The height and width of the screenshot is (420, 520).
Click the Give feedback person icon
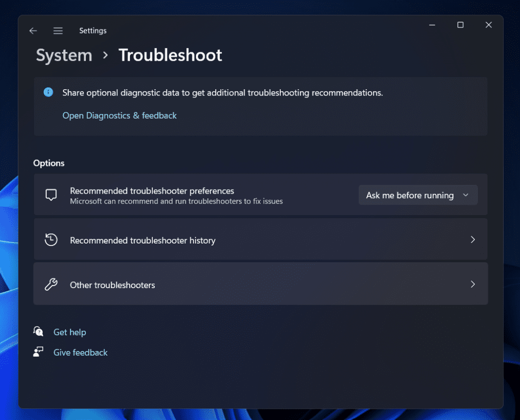click(x=38, y=352)
